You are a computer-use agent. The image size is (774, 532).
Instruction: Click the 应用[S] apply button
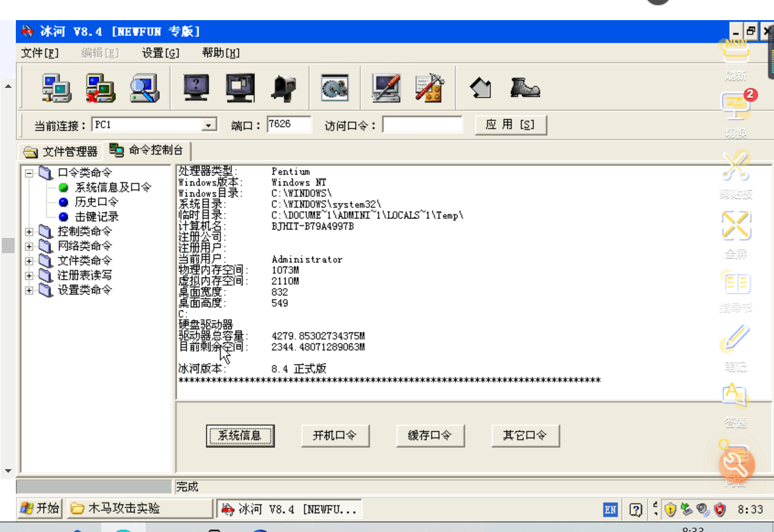tap(511, 124)
